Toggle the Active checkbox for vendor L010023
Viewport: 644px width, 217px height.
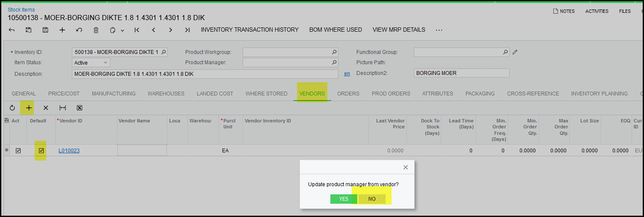click(18, 151)
